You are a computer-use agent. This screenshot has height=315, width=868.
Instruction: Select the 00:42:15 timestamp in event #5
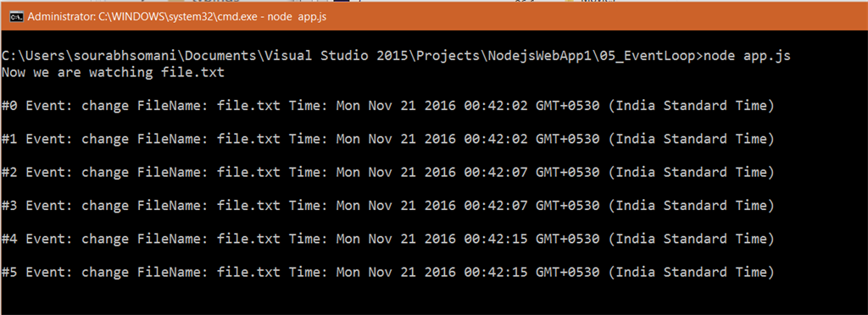point(495,272)
